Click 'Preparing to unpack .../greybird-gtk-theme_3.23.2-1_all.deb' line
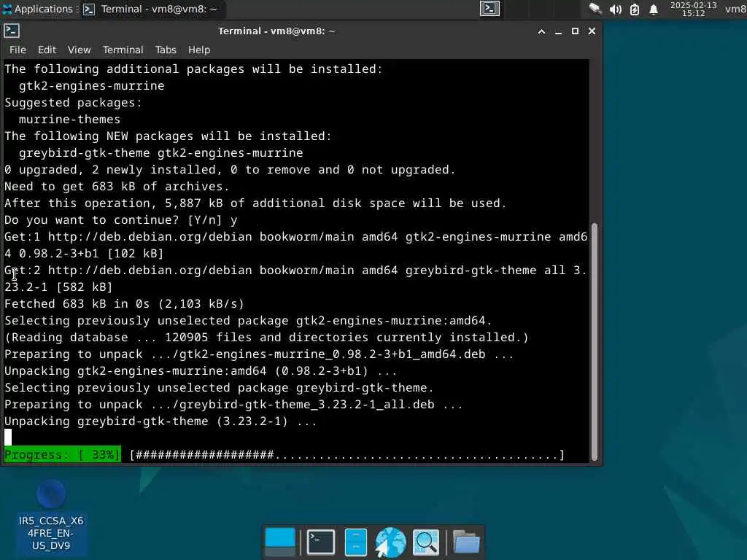747x560 pixels. 233,405
